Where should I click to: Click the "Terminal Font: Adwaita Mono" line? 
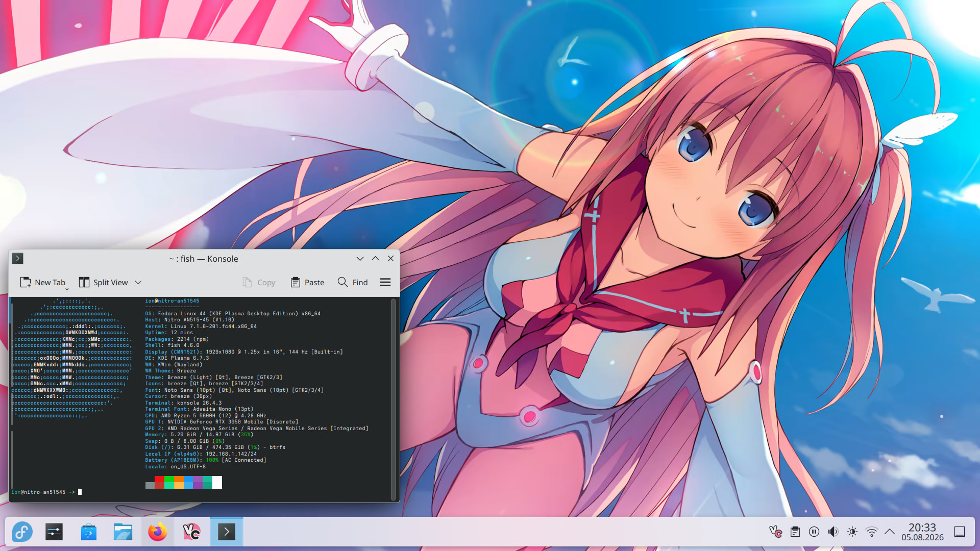199,409
